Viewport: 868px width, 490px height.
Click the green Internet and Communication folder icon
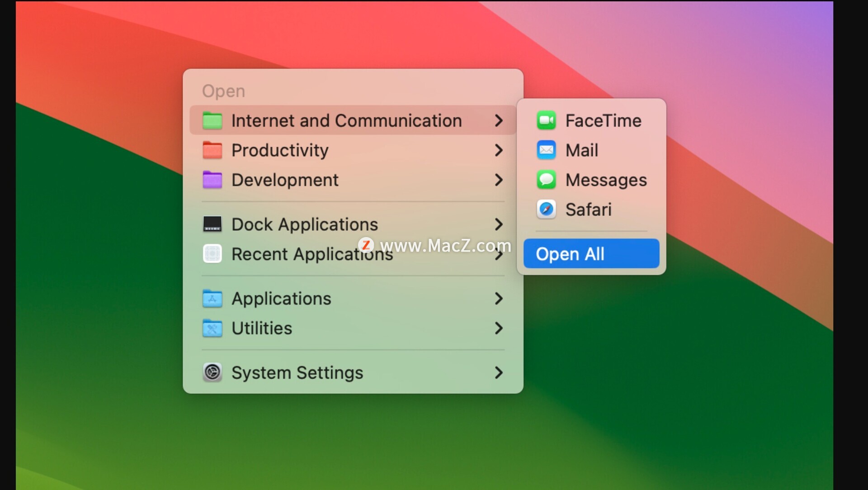212,121
